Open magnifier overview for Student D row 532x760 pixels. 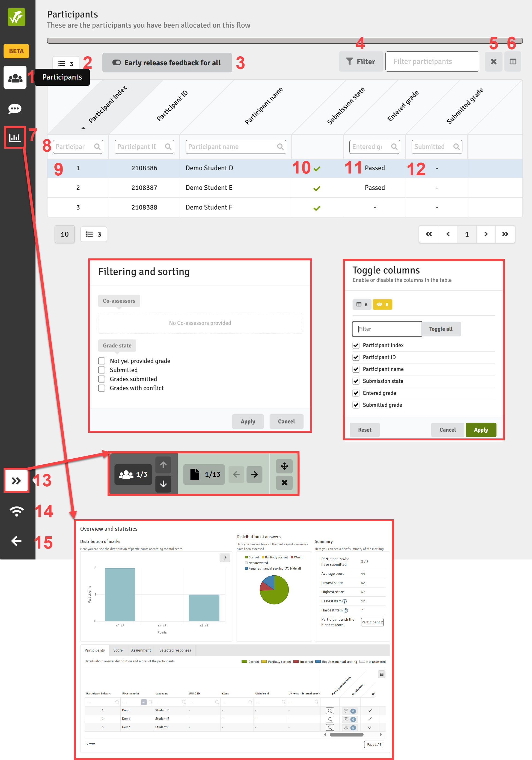pos(330,711)
